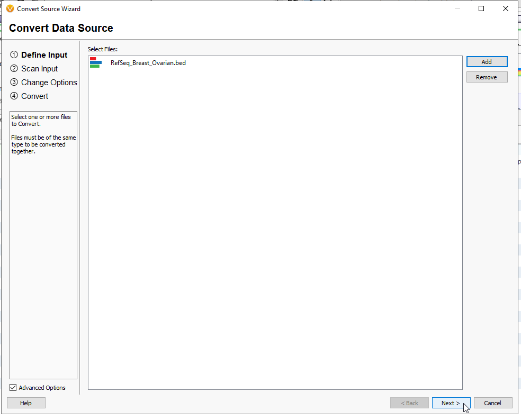
Task: Uncheck the Advanced Options checkbox
Action: coord(12,387)
